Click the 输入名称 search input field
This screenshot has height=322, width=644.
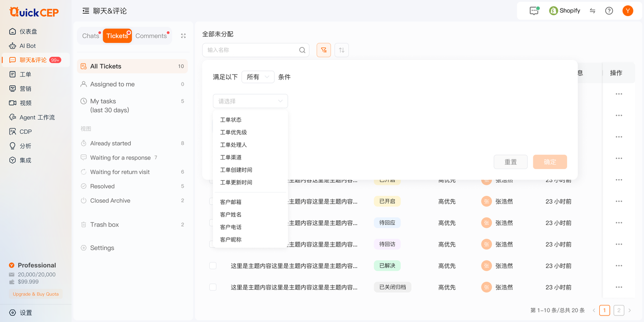252,50
